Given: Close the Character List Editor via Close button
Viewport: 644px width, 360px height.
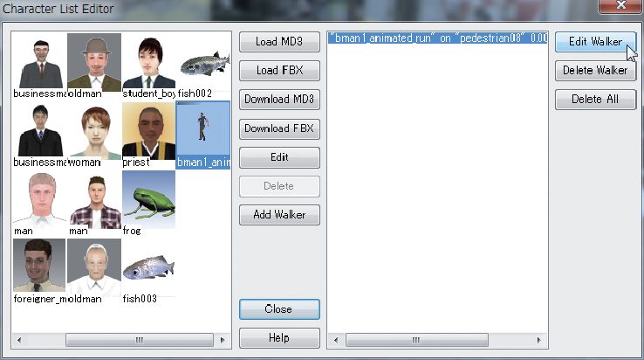Looking at the screenshot, I should pyautogui.click(x=279, y=309).
